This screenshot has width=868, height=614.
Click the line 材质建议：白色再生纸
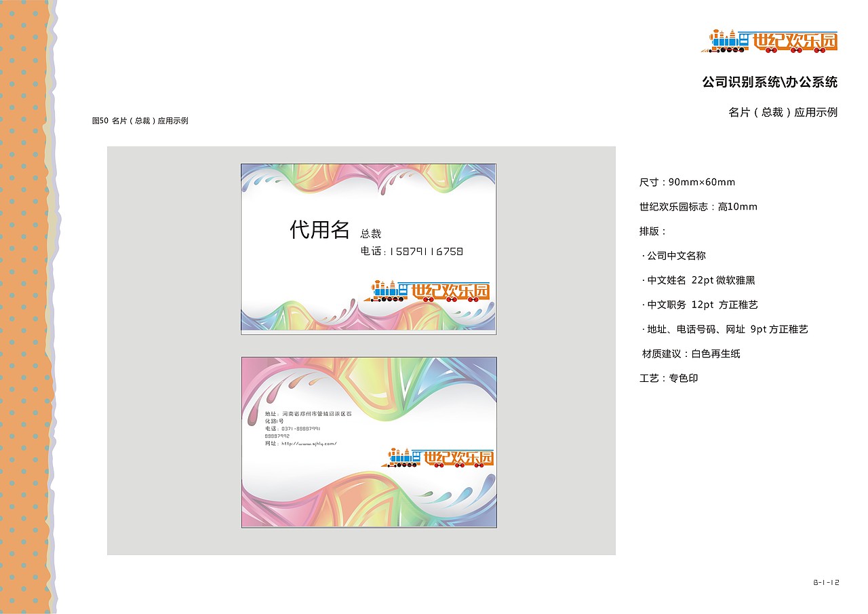[x=692, y=353]
